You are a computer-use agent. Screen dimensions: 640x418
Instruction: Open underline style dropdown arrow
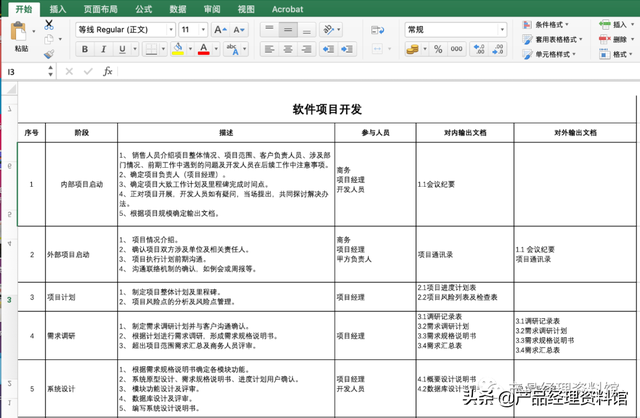click(135, 49)
